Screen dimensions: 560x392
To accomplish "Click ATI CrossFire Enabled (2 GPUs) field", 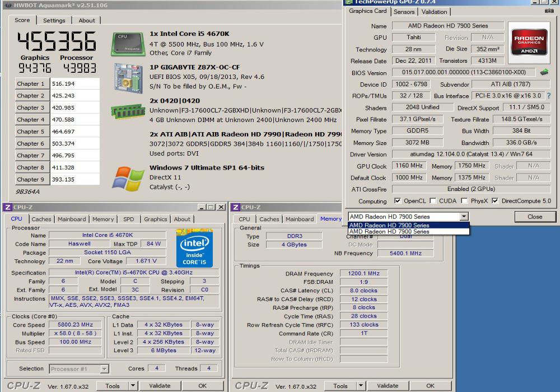I will click(471, 189).
